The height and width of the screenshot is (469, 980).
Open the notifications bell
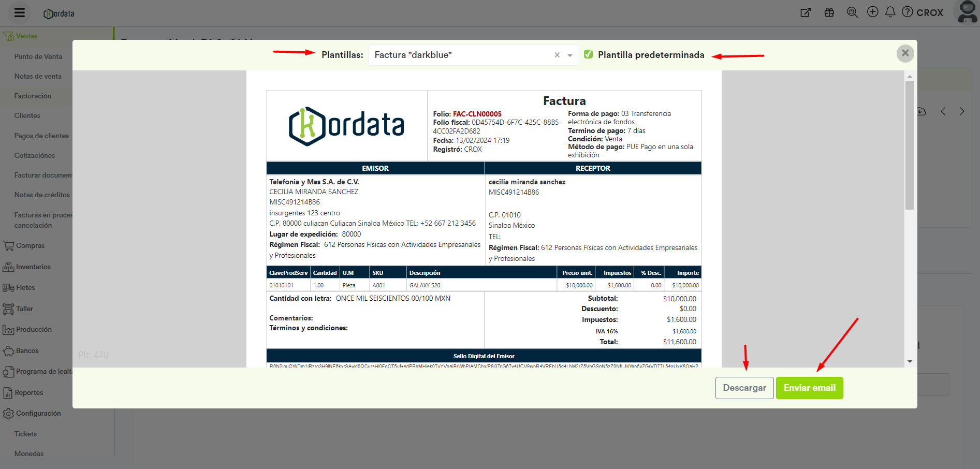[890, 12]
